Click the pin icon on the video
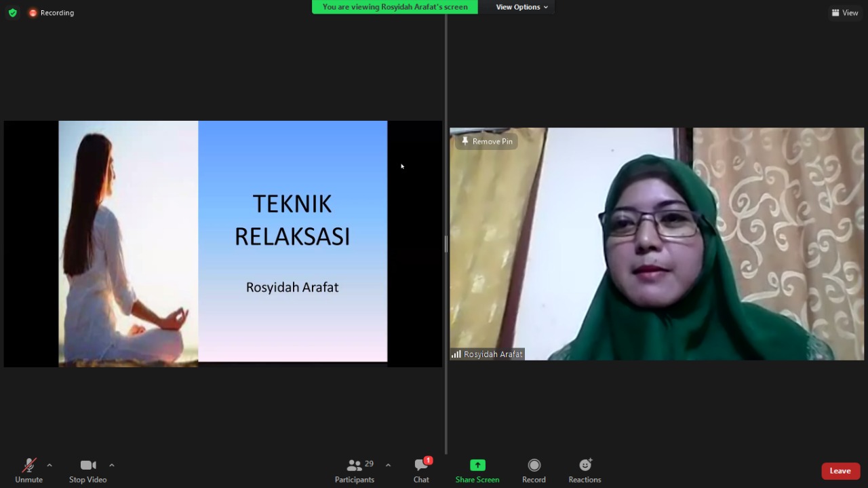 pyautogui.click(x=465, y=141)
